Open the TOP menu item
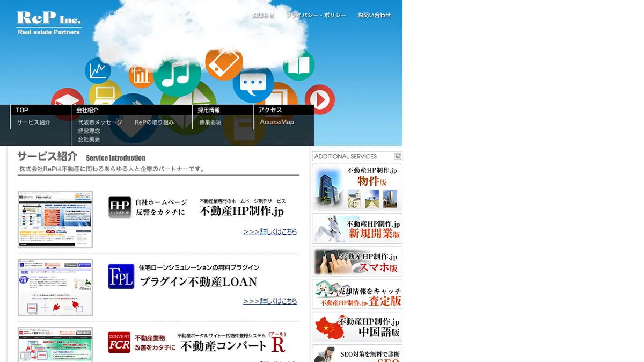The width and height of the screenshot is (644, 362). [22, 110]
